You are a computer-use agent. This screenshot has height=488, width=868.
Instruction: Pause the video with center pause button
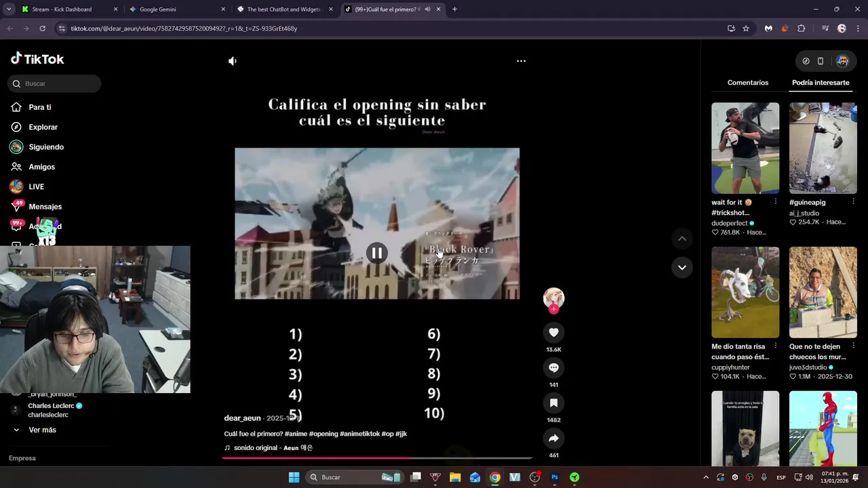point(377,253)
